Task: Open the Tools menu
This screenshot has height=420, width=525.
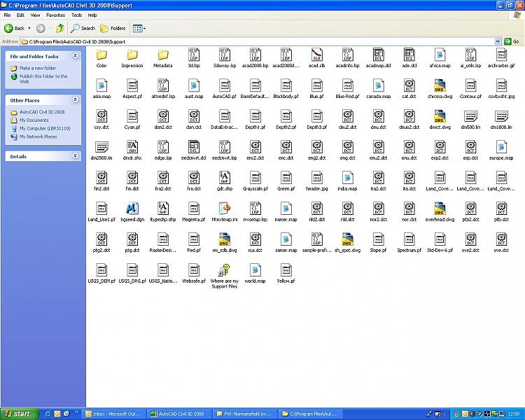Action: click(x=76, y=15)
